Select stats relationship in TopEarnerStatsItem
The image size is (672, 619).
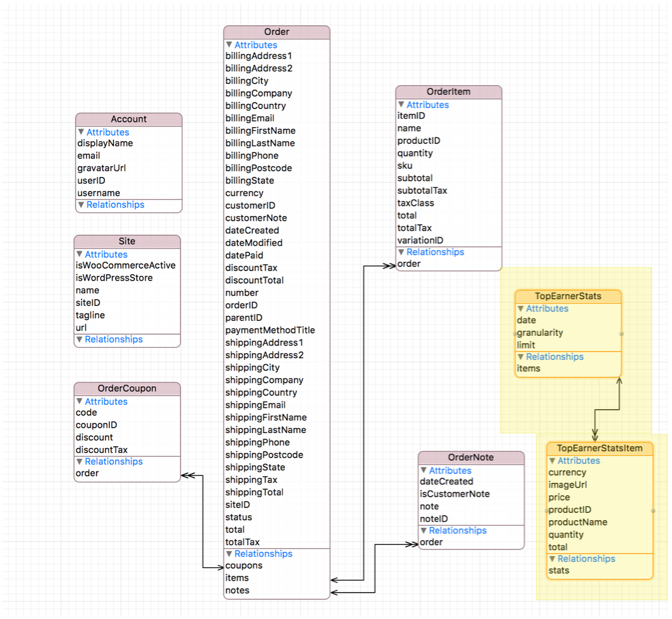click(x=559, y=570)
